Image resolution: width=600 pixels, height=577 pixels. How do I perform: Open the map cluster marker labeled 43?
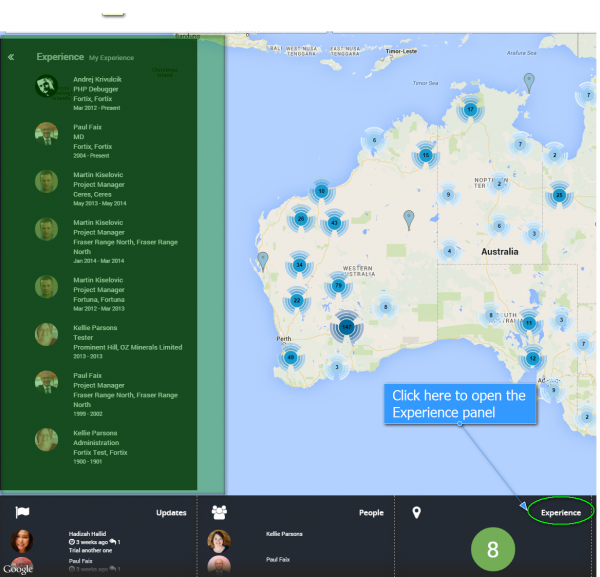click(x=334, y=222)
